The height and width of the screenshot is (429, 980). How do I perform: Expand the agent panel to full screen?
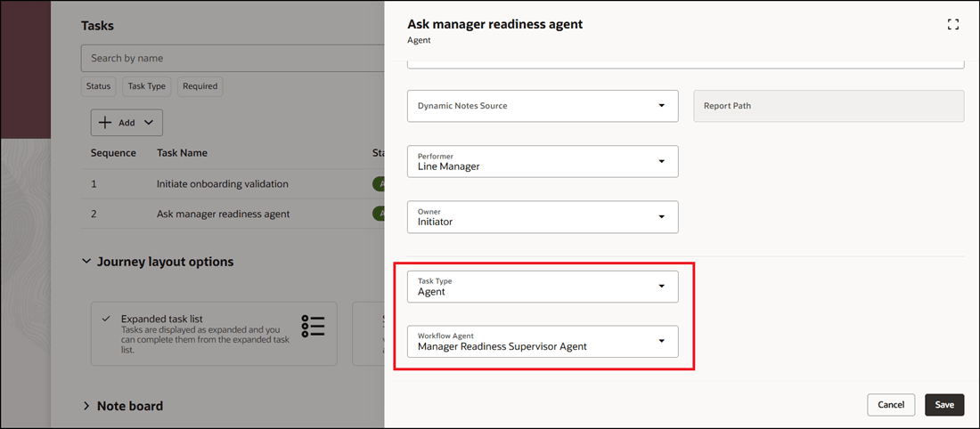pyautogui.click(x=952, y=24)
